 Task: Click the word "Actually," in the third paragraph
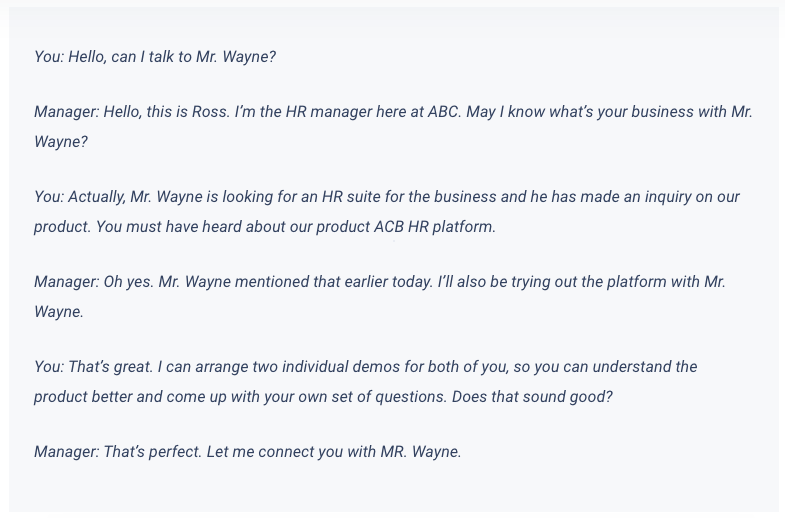coord(97,197)
